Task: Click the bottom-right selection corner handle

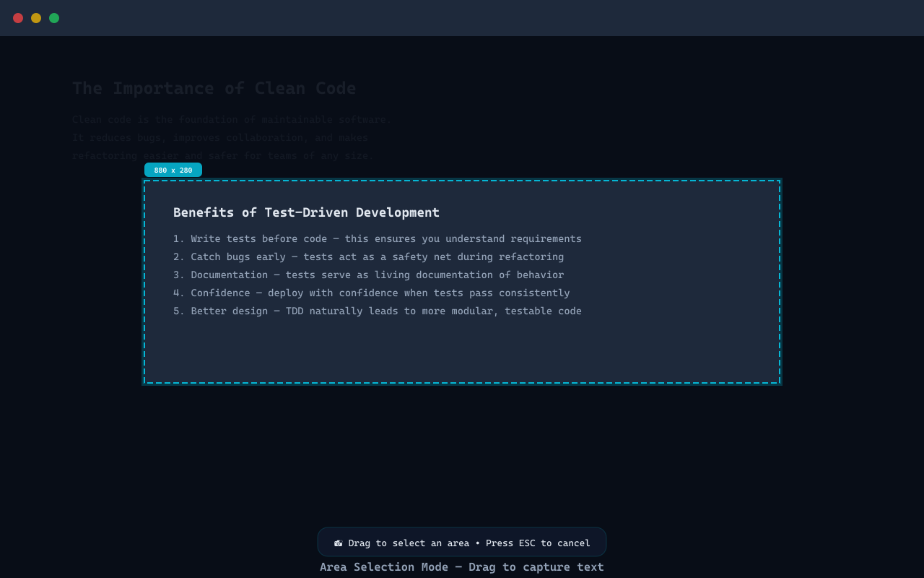Action: click(780, 384)
